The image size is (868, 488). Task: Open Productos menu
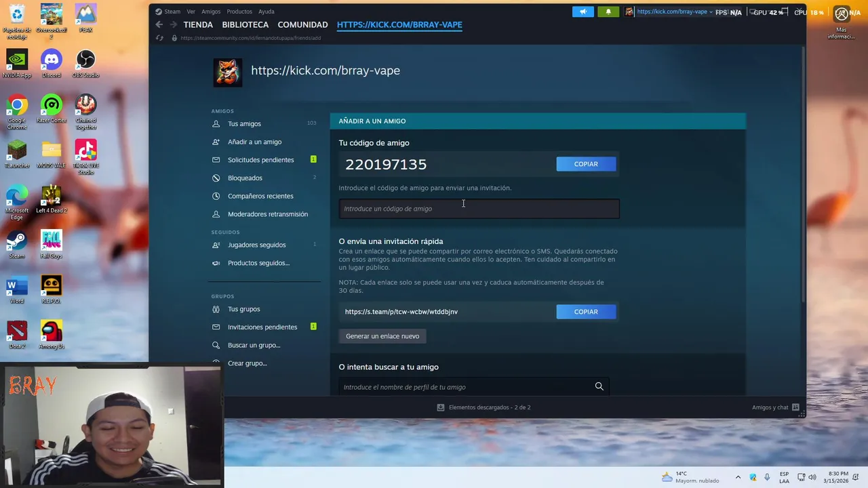point(239,12)
